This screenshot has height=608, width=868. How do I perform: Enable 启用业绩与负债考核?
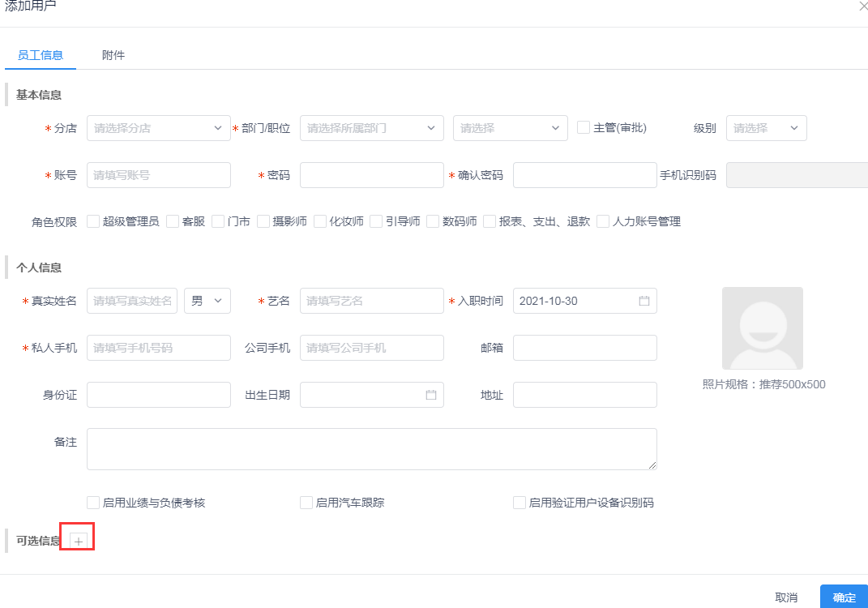point(93,502)
